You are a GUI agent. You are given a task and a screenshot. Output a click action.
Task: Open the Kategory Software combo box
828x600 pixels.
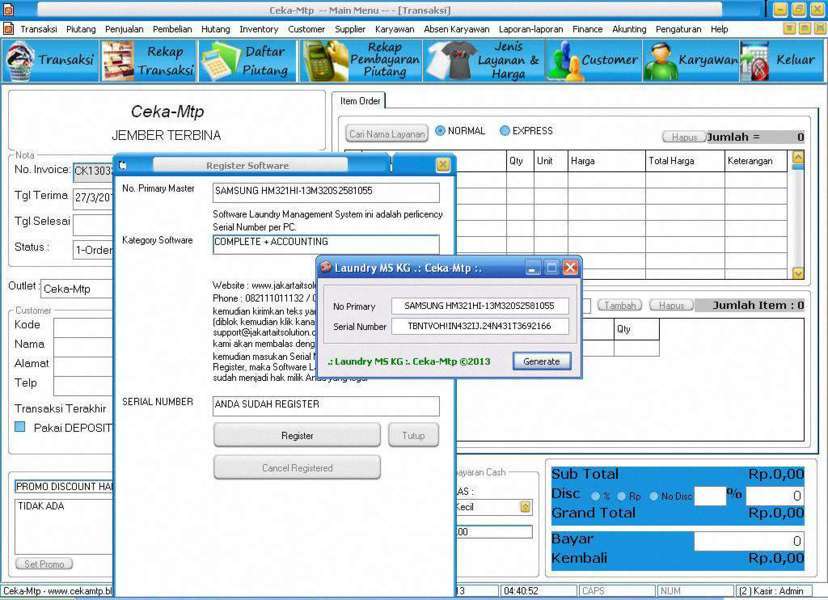[326, 243]
